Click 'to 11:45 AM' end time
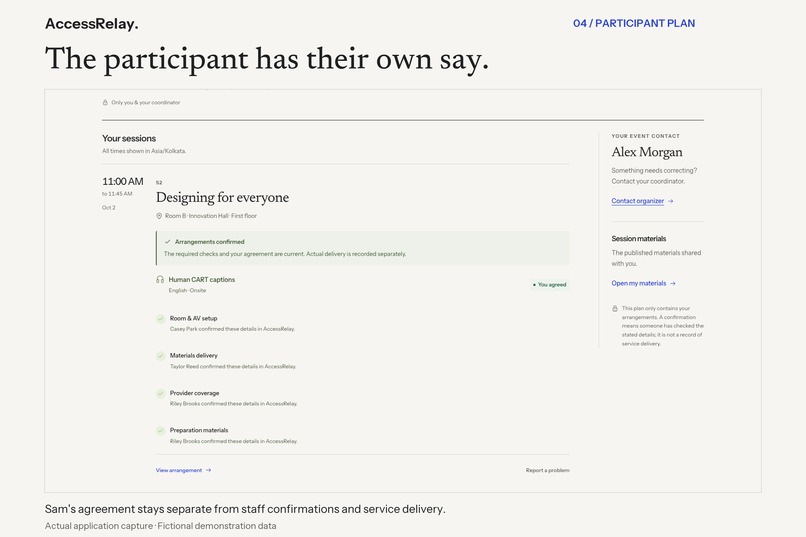This screenshot has height=537, width=806. click(x=117, y=194)
